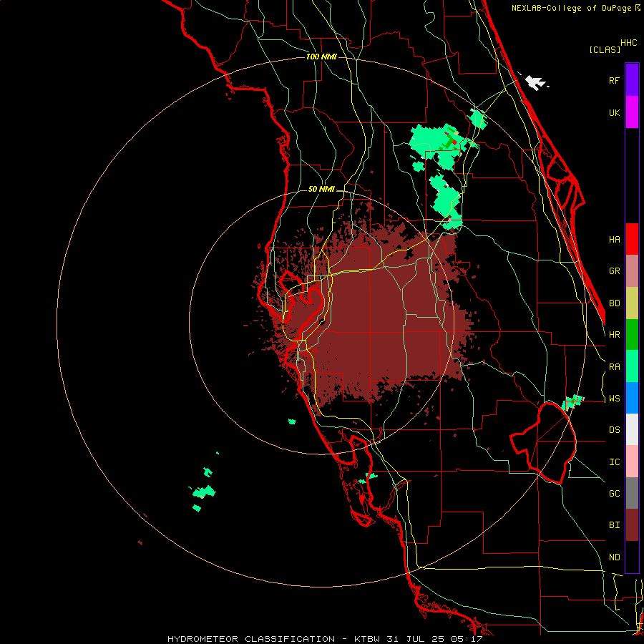Click the 'WS' legend label
Image resolution: width=644 pixels, height=644 pixels.
point(614,398)
